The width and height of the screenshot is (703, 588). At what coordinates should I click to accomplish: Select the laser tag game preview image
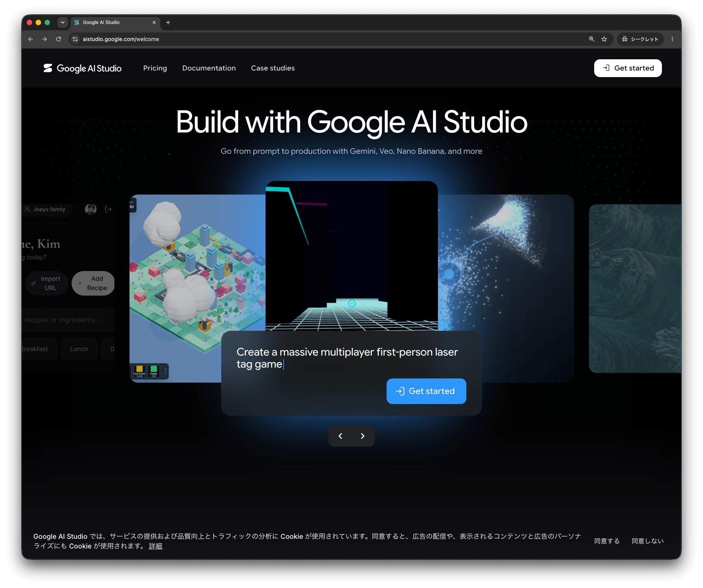pos(352,256)
